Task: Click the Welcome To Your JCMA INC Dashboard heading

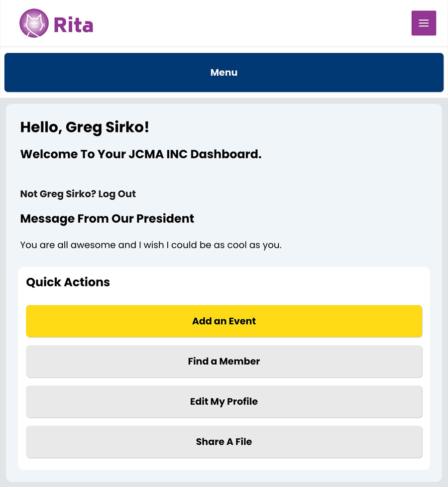Action: tap(140, 154)
